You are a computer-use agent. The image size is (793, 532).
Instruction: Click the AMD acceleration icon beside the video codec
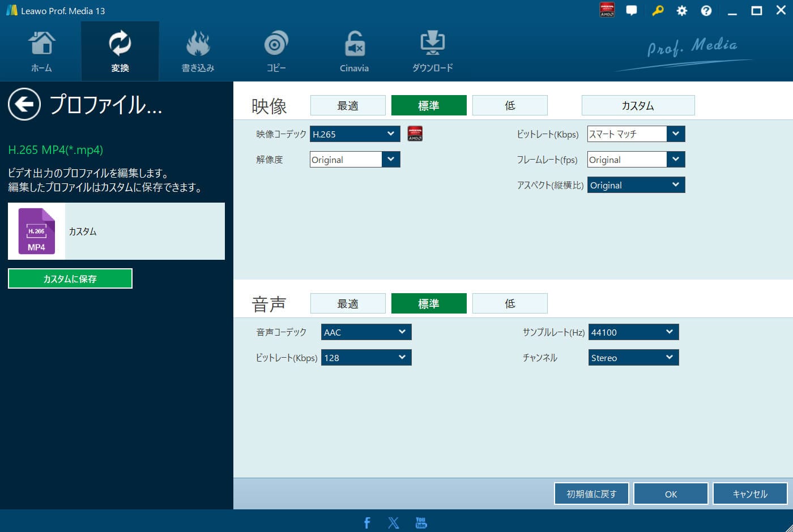[x=414, y=134]
